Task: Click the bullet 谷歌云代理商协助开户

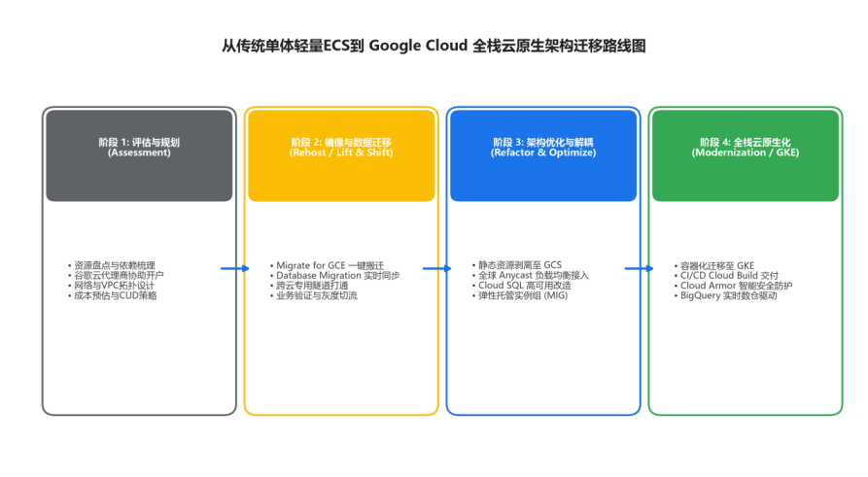Action: click(x=116, y=276)
